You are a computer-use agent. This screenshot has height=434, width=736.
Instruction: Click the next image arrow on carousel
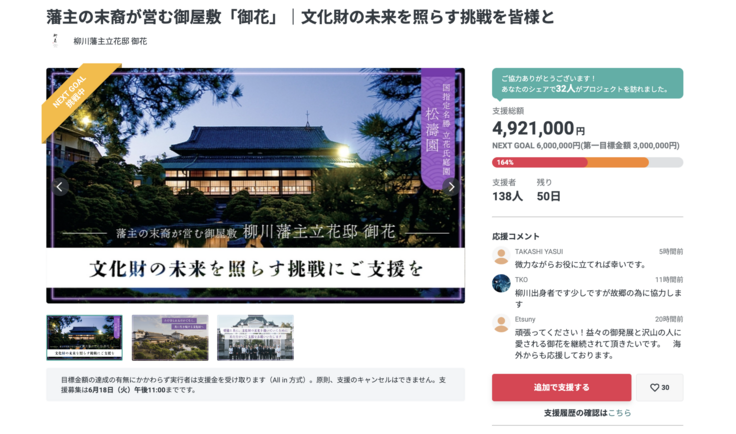[451, 187]
